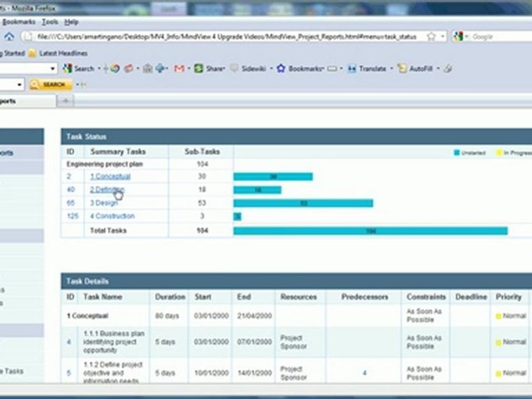
Task: Open the 4 Construction summary task link
Action: click(x=112, y=216)
